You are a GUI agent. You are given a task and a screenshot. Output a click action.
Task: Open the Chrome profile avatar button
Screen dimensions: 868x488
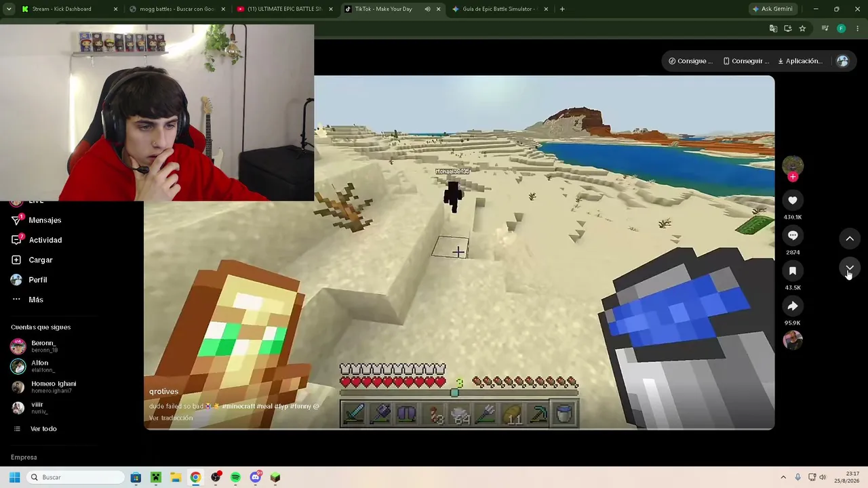841,28
